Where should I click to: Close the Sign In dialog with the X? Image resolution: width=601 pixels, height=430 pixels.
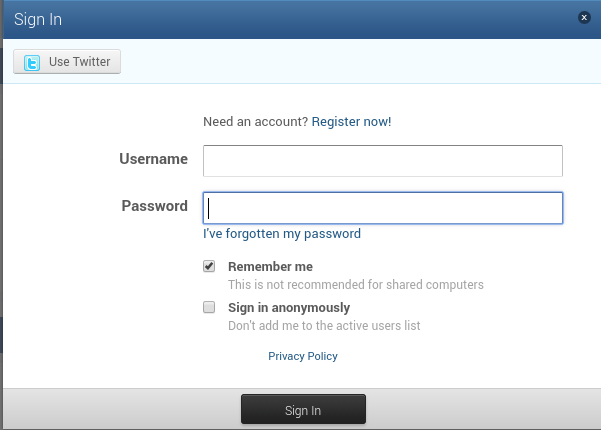coord(584,17)
